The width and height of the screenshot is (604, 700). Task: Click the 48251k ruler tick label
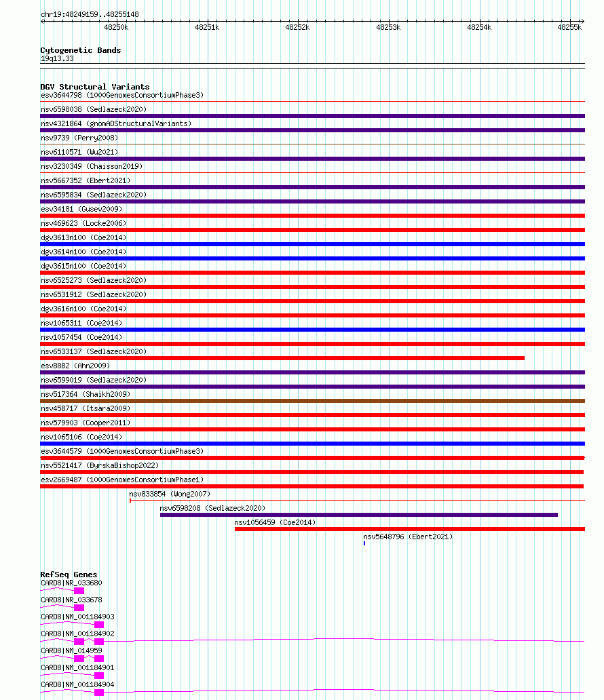[x=207, y=28]
